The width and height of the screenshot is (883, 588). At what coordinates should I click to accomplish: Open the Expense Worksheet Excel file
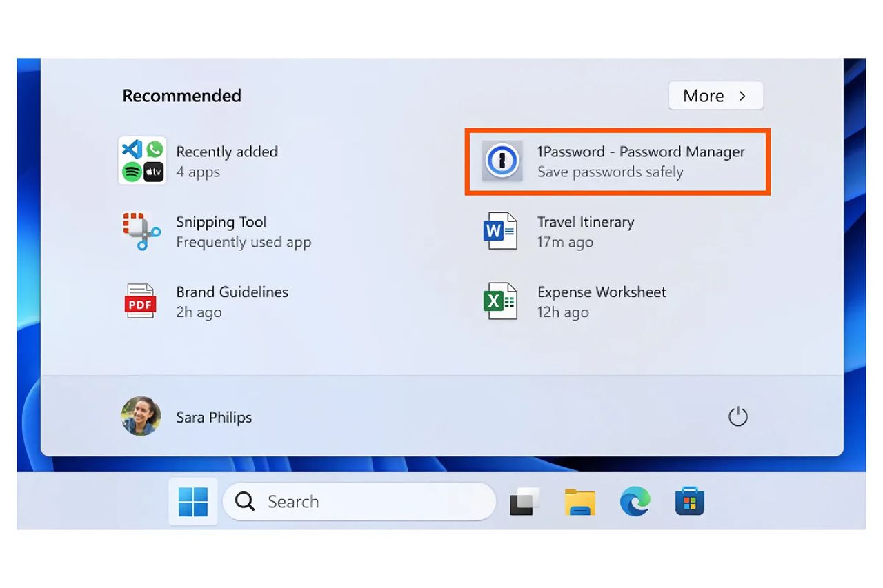(x=600, y=301)
